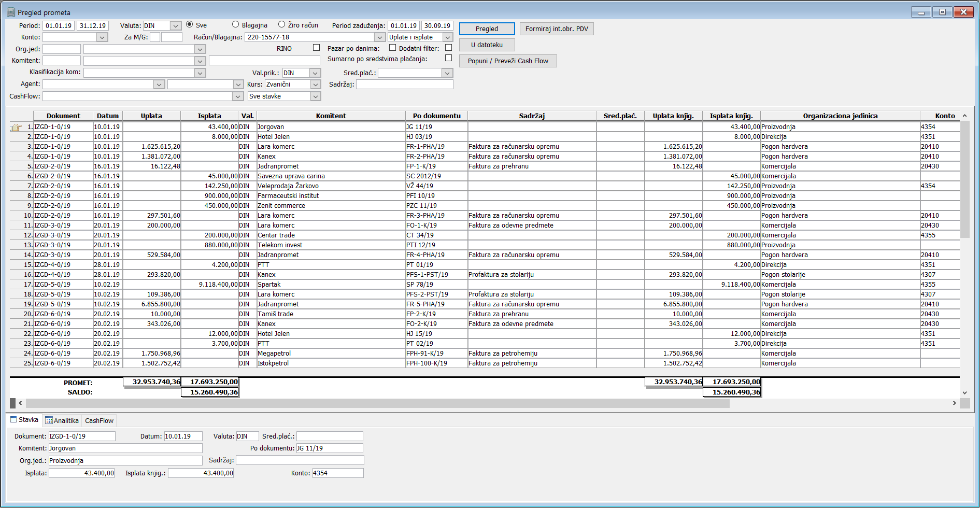
Task: Select the Stavka tab
Action: [24, 420]
